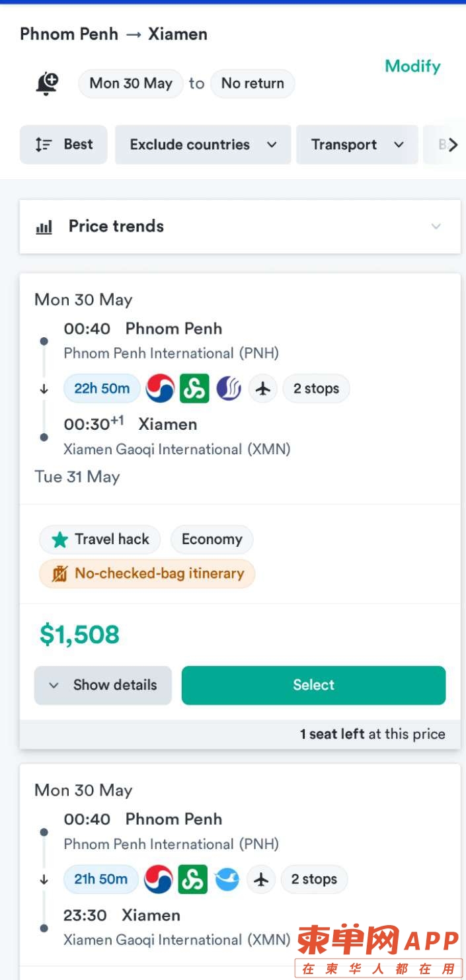
Task: Click the green Spring Airlines logo, first flight
Action: (194, 388)
